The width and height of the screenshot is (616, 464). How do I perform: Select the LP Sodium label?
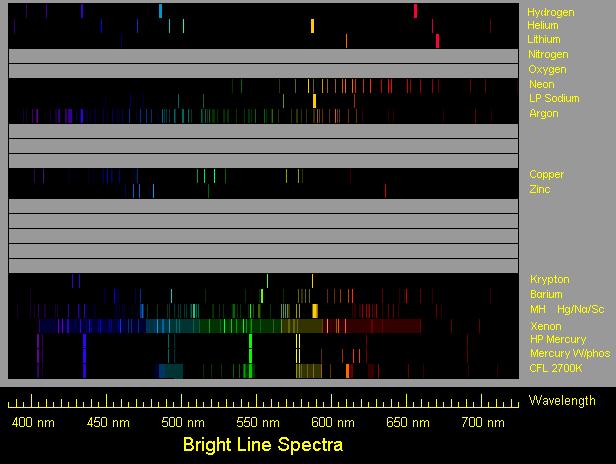pos(554,98)
